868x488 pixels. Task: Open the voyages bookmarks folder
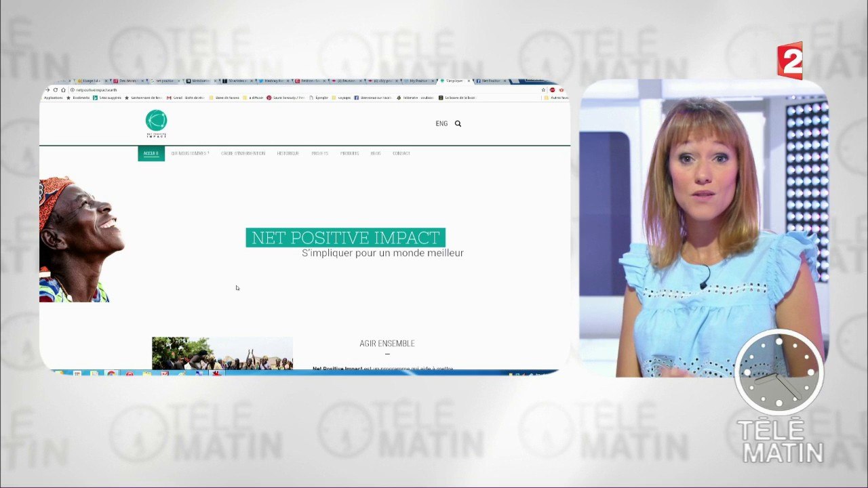(x=341, y=98)
